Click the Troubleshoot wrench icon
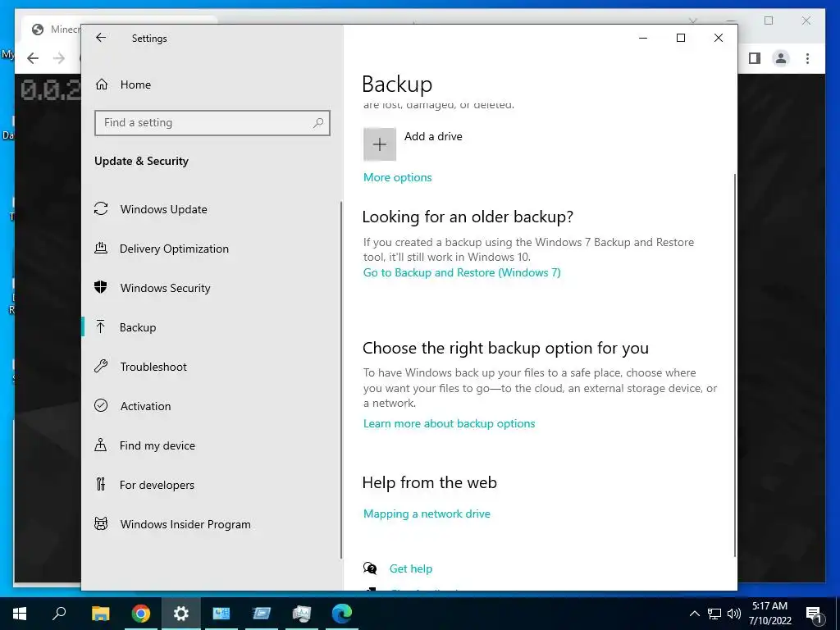840x630 pixels. pos(101,366)
